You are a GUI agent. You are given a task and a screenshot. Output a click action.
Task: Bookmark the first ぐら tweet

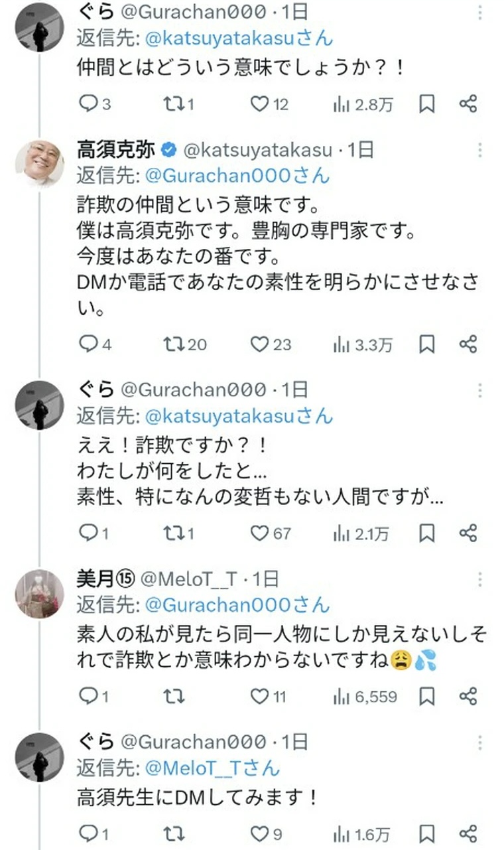[x=427, y=104]
